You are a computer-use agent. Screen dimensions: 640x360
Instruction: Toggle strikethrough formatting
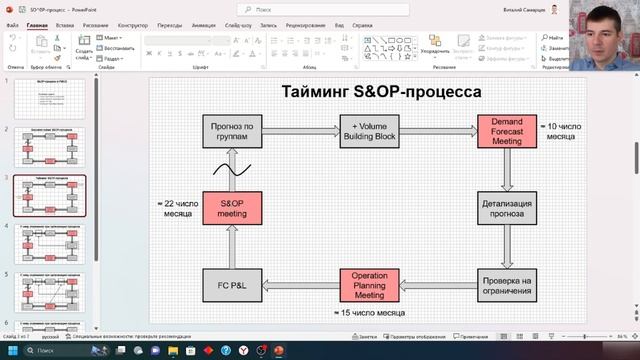point(190,53)
